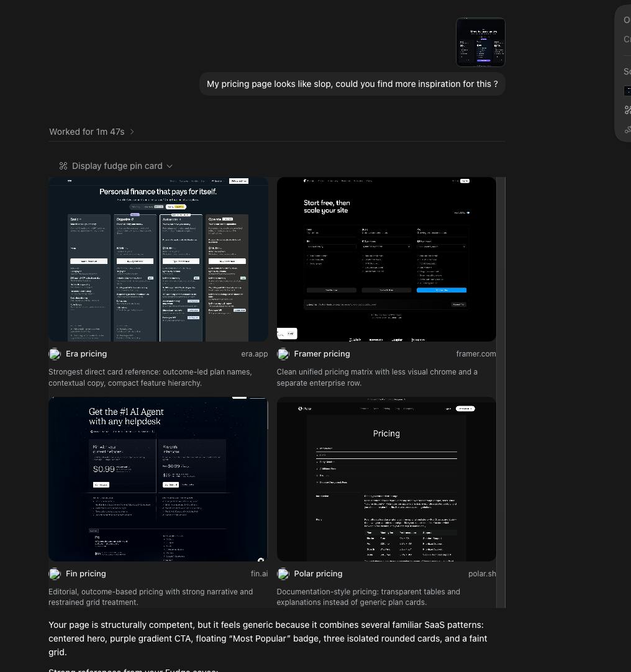
Task: Click the "Clean unified pricing matrix" description
Action: coord(377,378)
